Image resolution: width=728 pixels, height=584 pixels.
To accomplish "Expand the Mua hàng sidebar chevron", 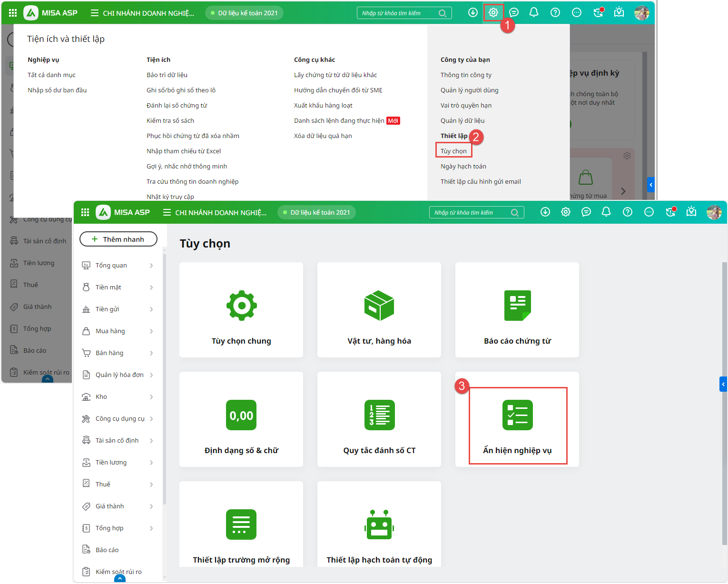I will click(x=151, y=331).
